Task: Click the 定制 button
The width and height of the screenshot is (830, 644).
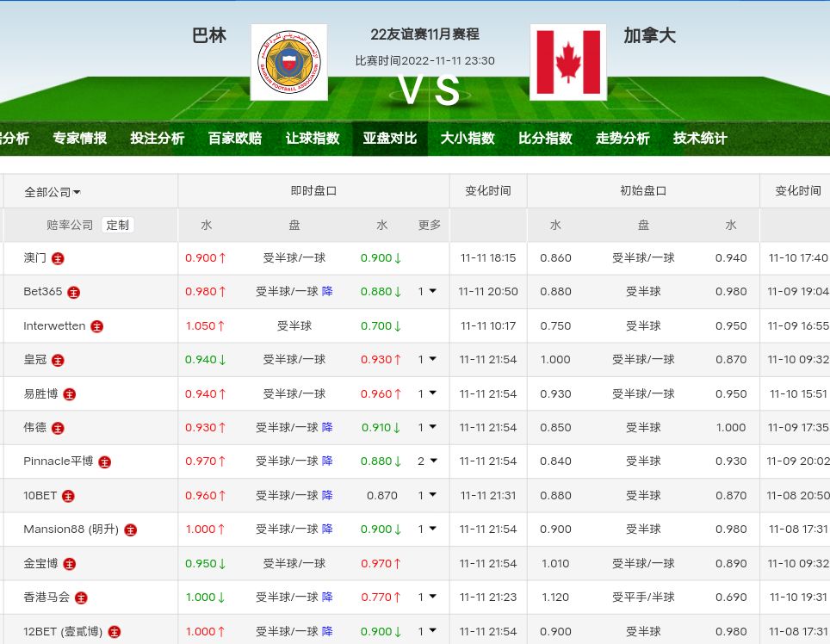Action: [x=118, y=225]
